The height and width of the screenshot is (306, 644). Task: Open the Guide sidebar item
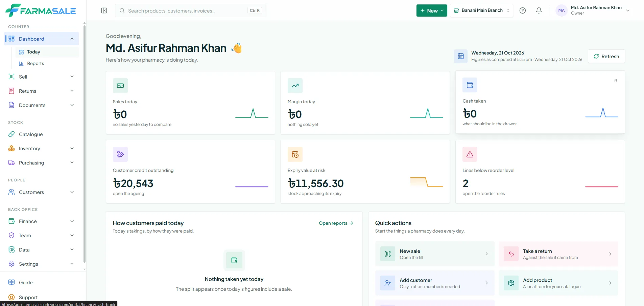click(x=42, y=283)
